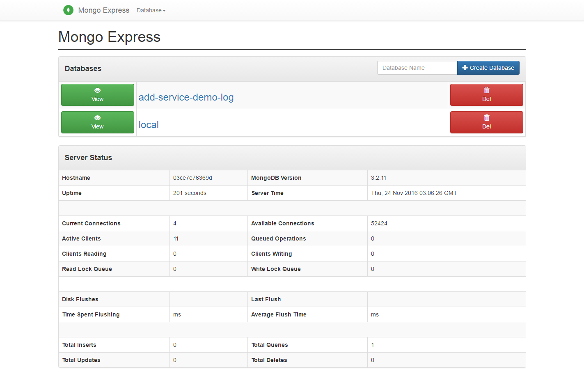Click the Current Connections label

[x=91, y=223]
